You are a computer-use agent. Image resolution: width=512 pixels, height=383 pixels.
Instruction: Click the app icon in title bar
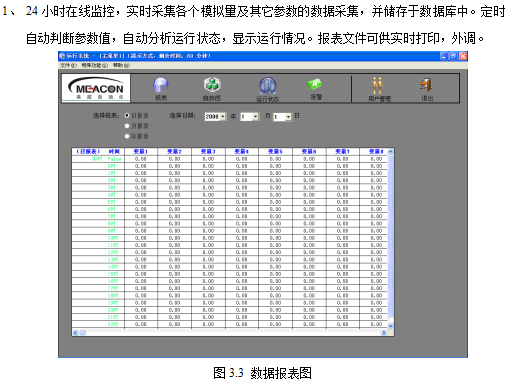click(62, 56)
